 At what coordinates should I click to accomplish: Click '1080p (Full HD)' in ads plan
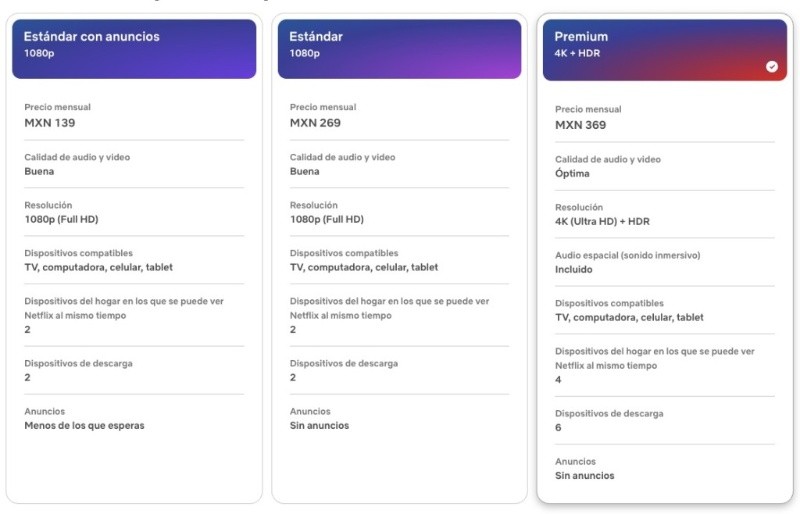point(61,219)
